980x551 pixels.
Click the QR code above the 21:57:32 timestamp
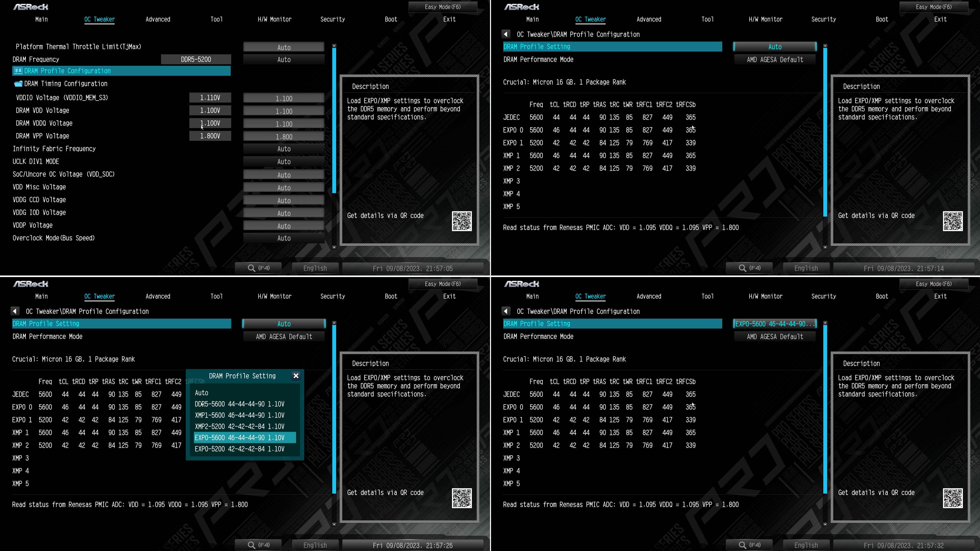pos(953,498)
